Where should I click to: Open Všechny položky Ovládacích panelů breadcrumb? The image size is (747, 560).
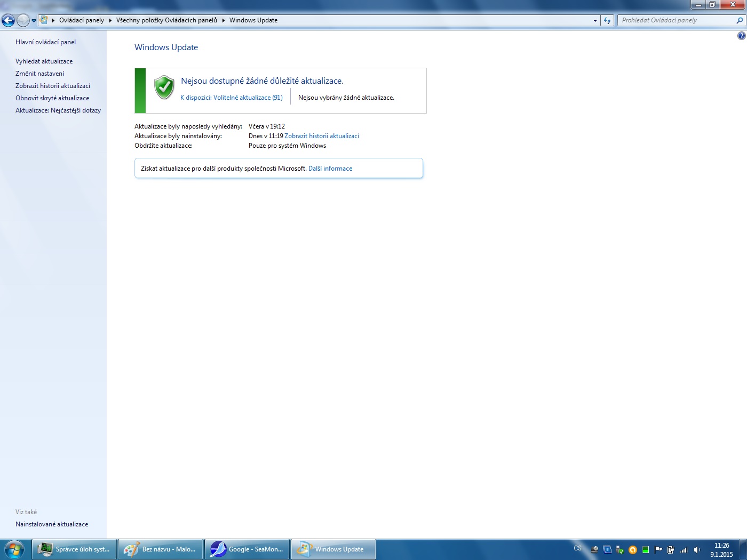tap(166, 20)
